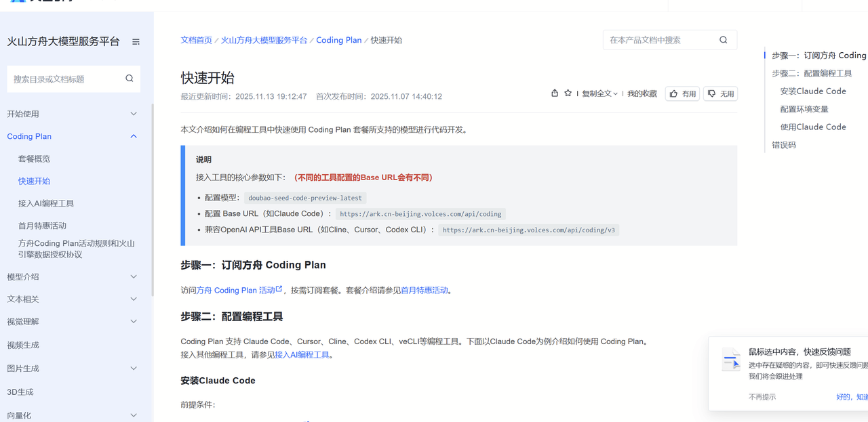This screenshot has width=868, height=422.
Task: Click the 快速开始 page heading
Action: pyautogui.click(x=208, y=77)
